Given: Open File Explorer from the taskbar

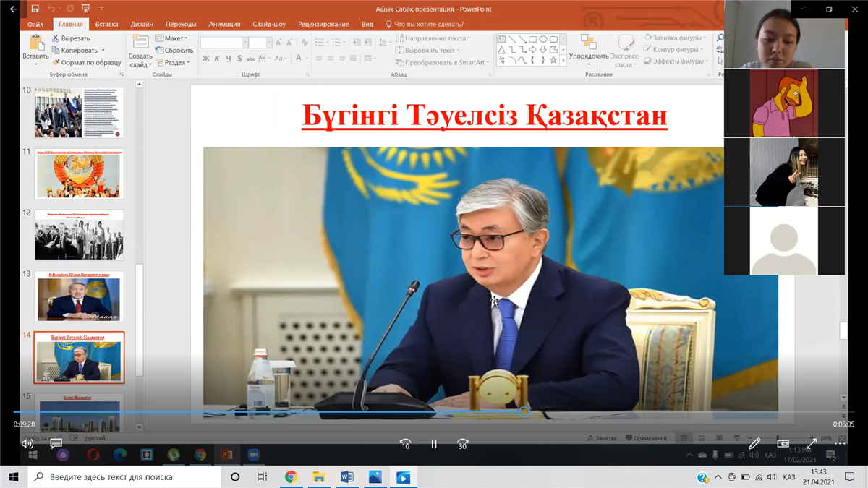Looking at the screenshot, I should click(x=319, y=477).
